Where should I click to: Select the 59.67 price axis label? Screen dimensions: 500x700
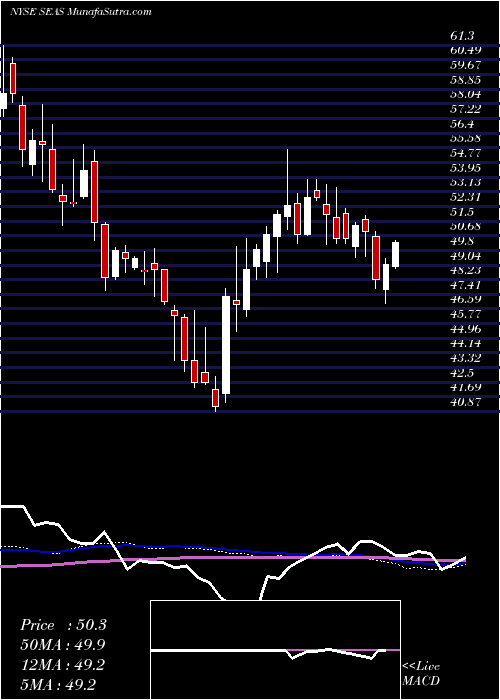pos(466,66)
